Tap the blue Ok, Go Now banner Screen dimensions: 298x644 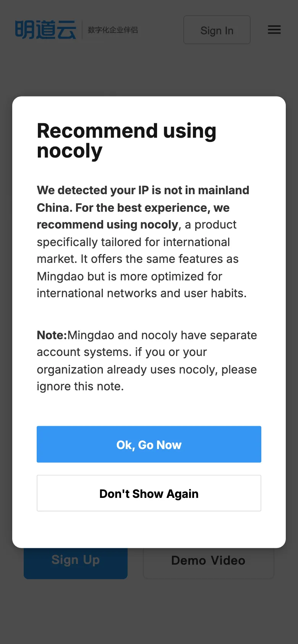[x=149, y=444]
